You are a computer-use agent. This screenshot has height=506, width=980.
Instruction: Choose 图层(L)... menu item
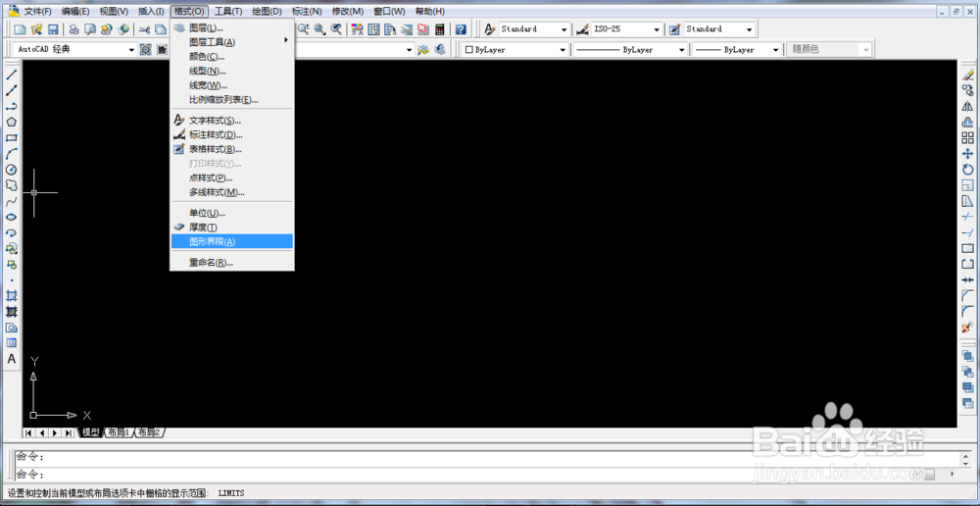tap(232, 27)
